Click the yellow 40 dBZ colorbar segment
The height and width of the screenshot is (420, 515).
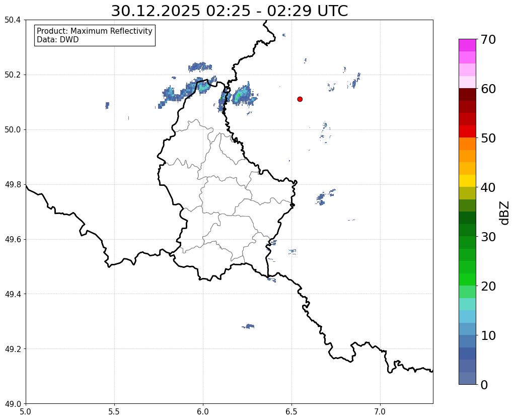click(467, 181)
